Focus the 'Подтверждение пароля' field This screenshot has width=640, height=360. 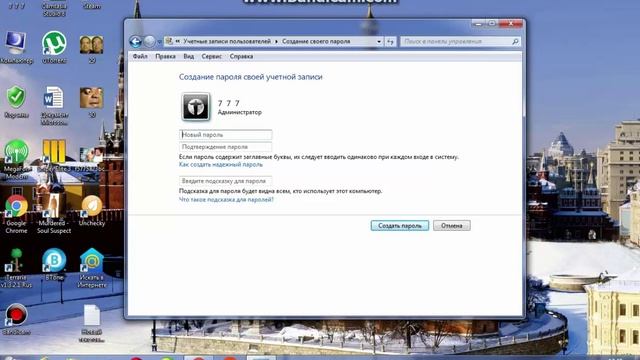click(x=225, y=147)
